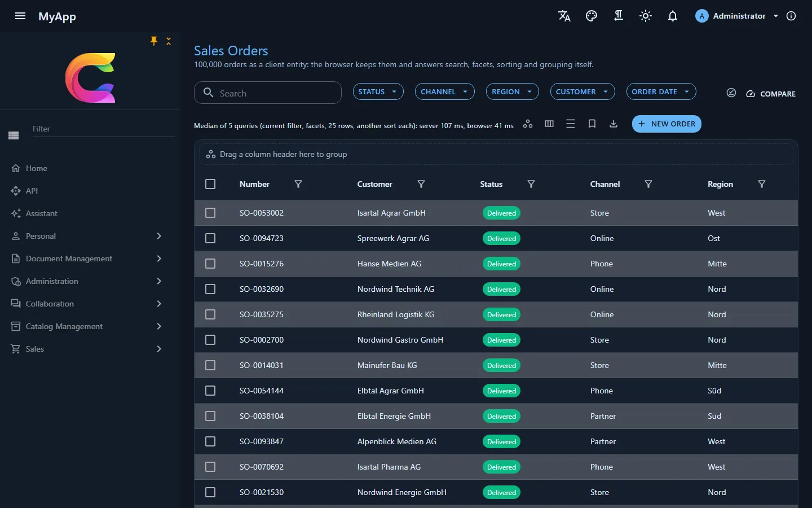Click the COMPARE button
Screen dimensions: 812x508
click(x=771, y=94)
